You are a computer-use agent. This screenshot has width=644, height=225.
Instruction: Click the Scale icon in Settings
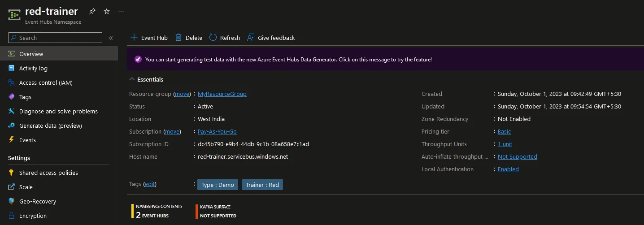click(11, 187)
